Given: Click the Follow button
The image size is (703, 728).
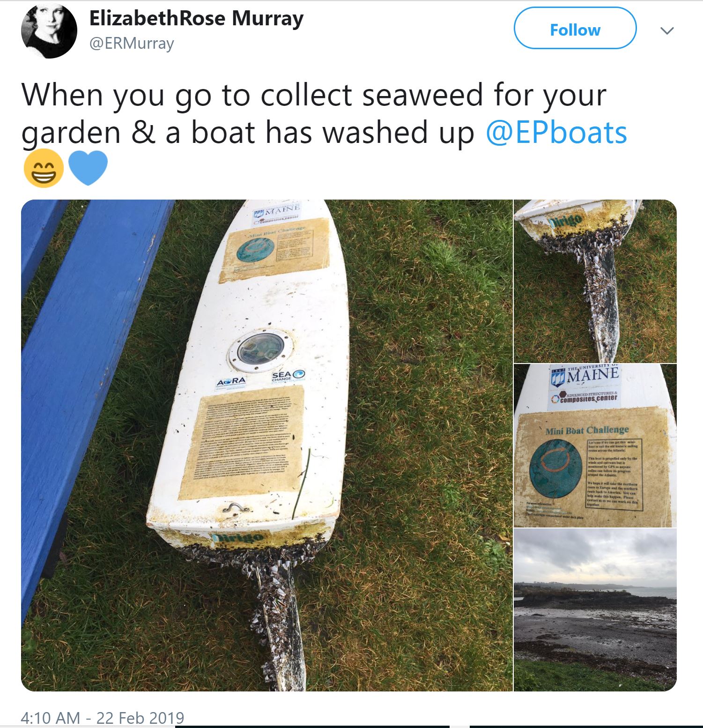Looking at the screenshot, I should coord(575,29).
